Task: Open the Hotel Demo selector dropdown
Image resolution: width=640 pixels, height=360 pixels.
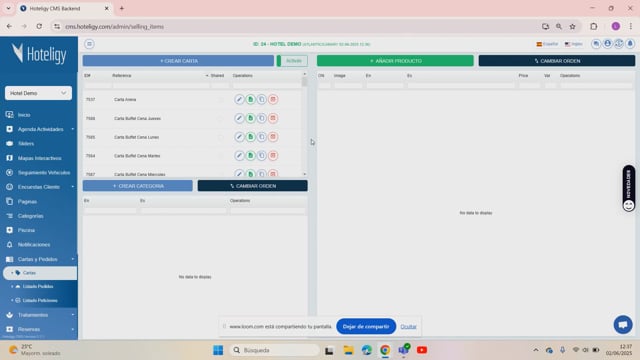Action: coord(38,93)
